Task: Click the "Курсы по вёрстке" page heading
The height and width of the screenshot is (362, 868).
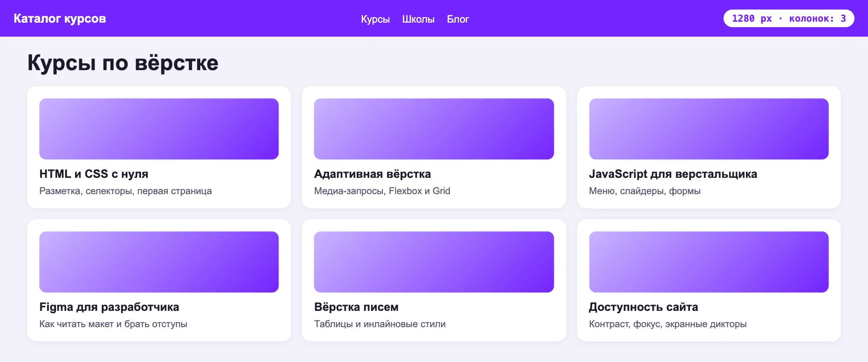Action: tap(123, 63)
